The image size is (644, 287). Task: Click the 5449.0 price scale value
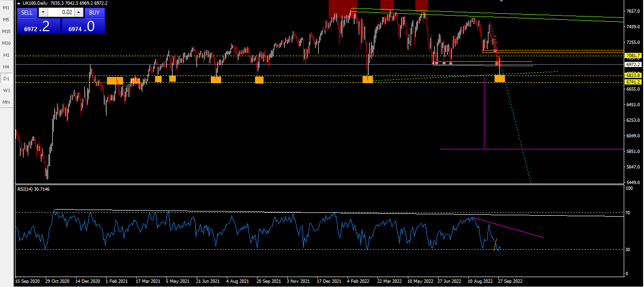click(x=632, y=182)
